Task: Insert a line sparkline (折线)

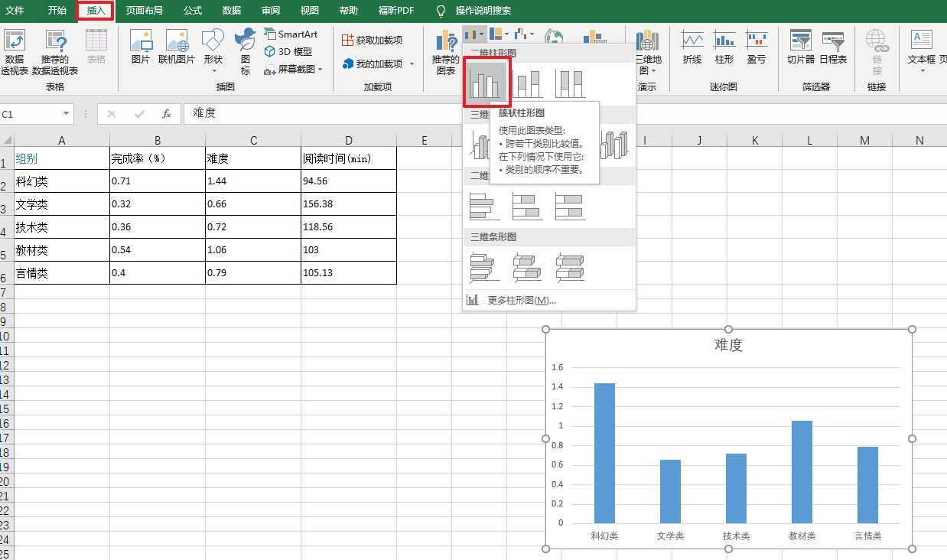Action: (x=692, y=47)
